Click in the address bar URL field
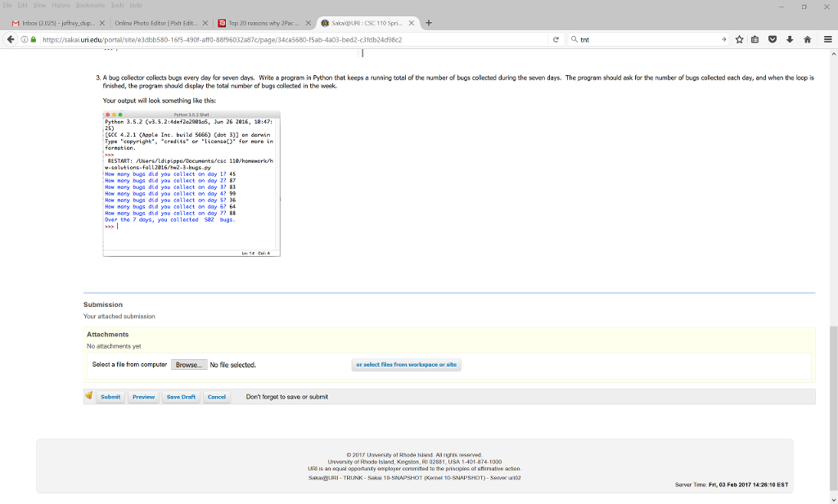Viewport: 838px width, 504px height. [286, 39]
